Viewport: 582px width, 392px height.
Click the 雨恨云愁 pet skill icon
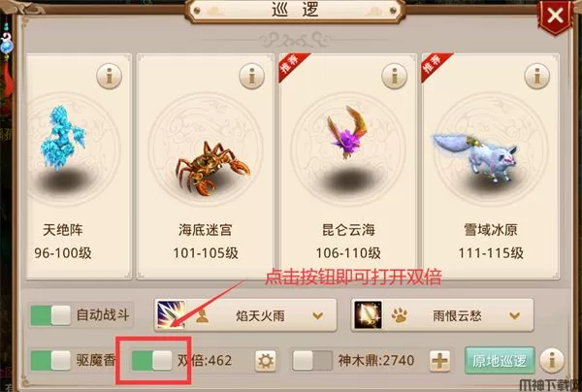pos(368,315)
